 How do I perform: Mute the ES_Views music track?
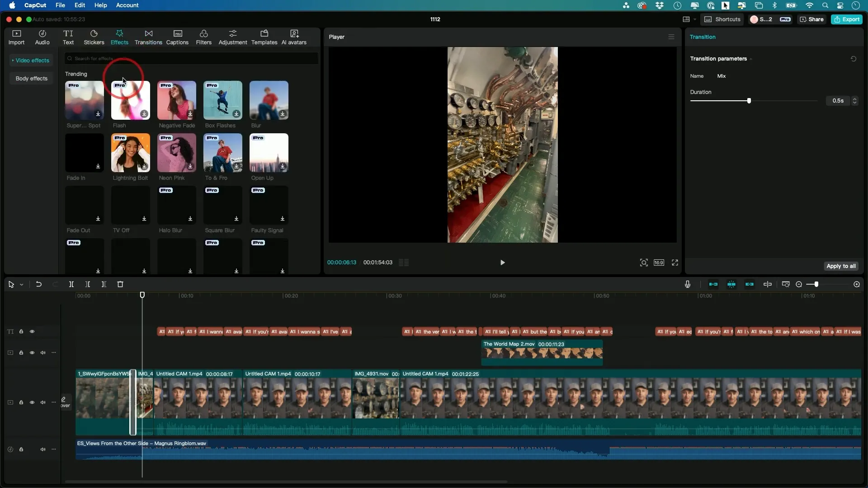(43, 450)
